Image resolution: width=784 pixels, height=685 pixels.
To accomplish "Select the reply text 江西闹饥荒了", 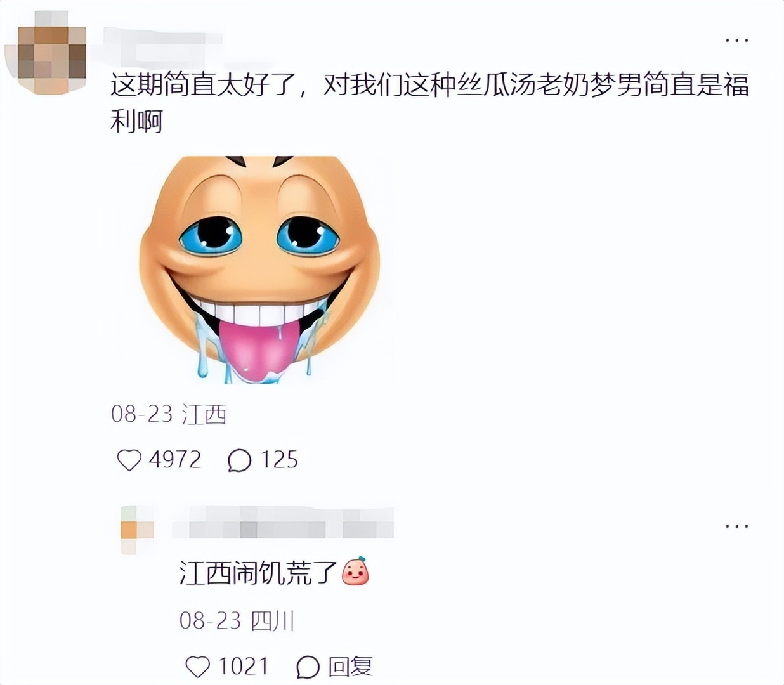I will [258, 573].
